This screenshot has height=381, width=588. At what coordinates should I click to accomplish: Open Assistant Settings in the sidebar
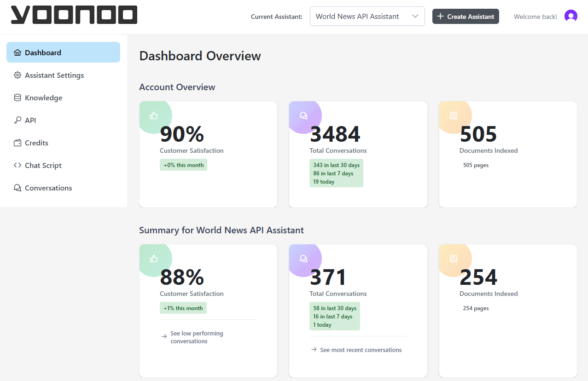pos(63,75)
